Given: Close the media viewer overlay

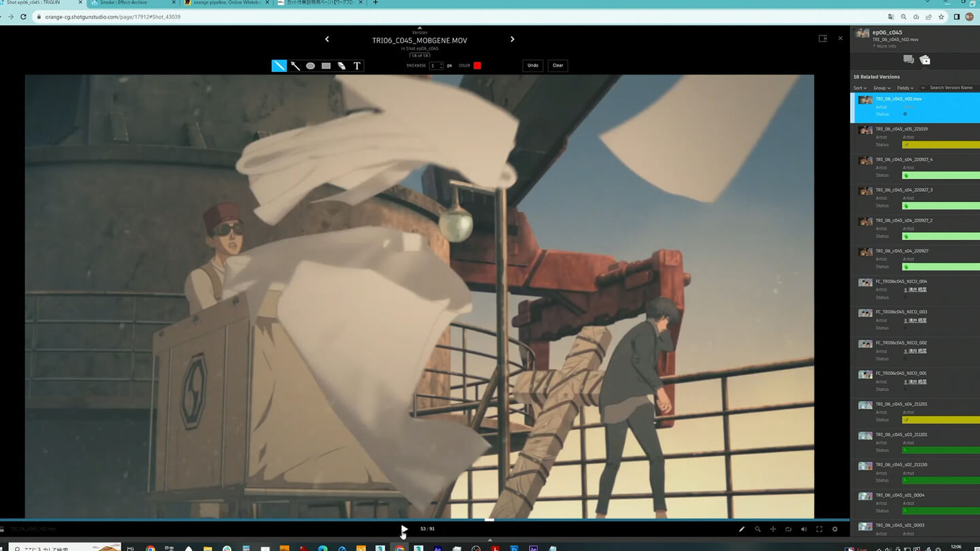Looking at the screenshot, I should pos(840,39).
